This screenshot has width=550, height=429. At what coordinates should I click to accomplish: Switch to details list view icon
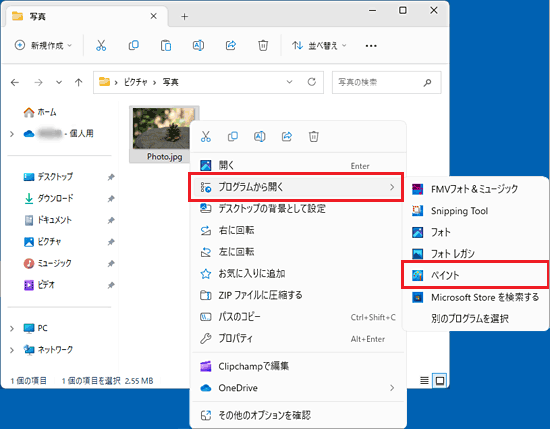point(424,381)
